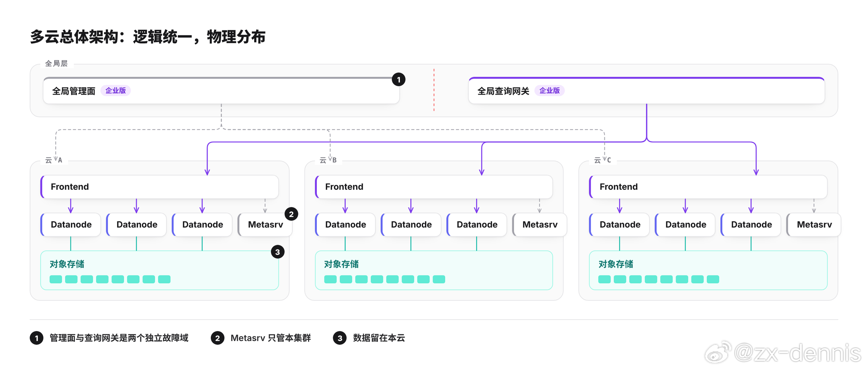
Task: Click the legend text Metasrv 只管本集群
Action: (271, 338)
